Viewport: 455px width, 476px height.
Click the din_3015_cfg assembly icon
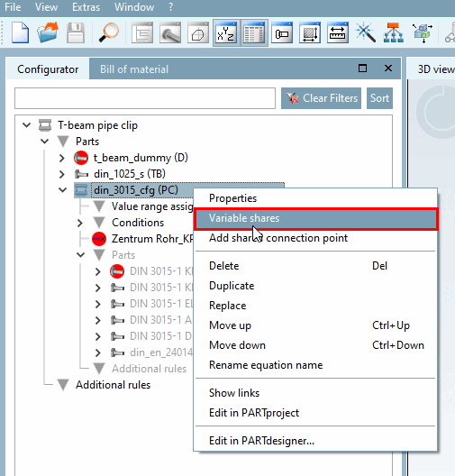[x=81, y=190]
